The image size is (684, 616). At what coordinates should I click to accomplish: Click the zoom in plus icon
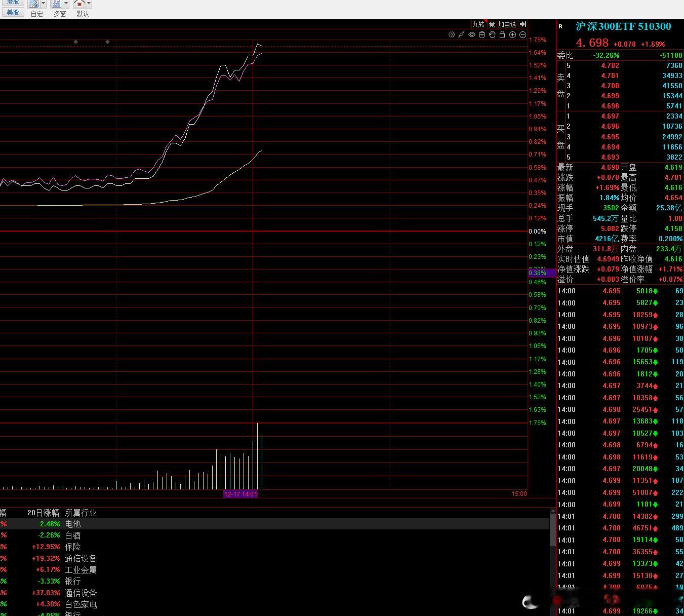tap(512, 34)
